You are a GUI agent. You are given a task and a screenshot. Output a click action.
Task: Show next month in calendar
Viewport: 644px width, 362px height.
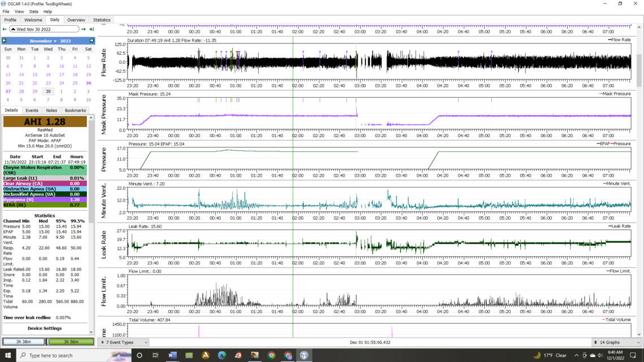click(x=92, y=41)
